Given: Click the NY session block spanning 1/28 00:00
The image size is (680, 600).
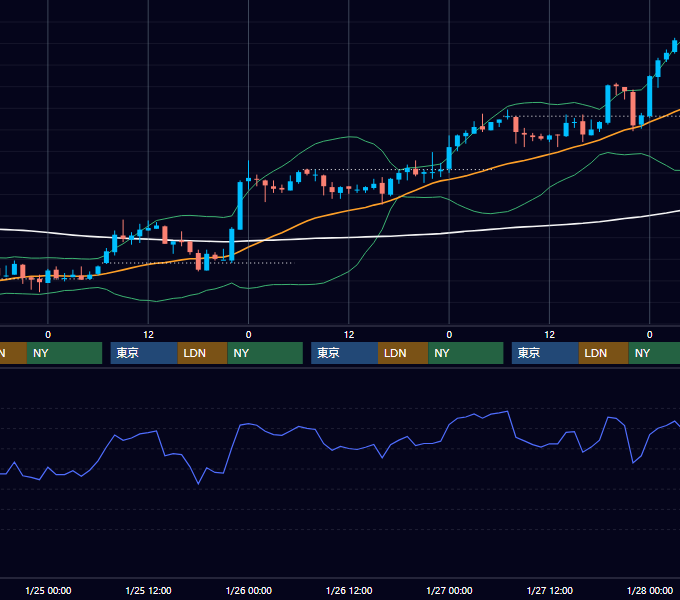Looking at the screenshot, I should (654, 353).
